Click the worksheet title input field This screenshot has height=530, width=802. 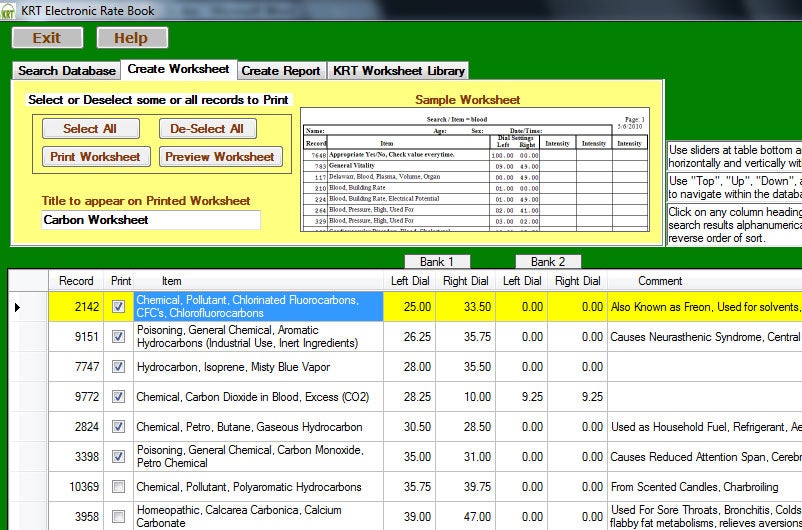tap(151, 220)
